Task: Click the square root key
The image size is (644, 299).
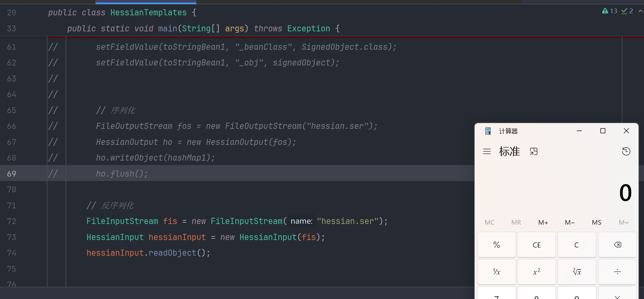Action: [577, 272]
